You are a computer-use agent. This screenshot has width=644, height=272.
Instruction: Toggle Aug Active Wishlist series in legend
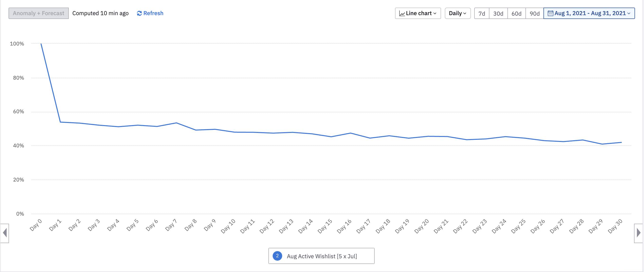[322, 256]
